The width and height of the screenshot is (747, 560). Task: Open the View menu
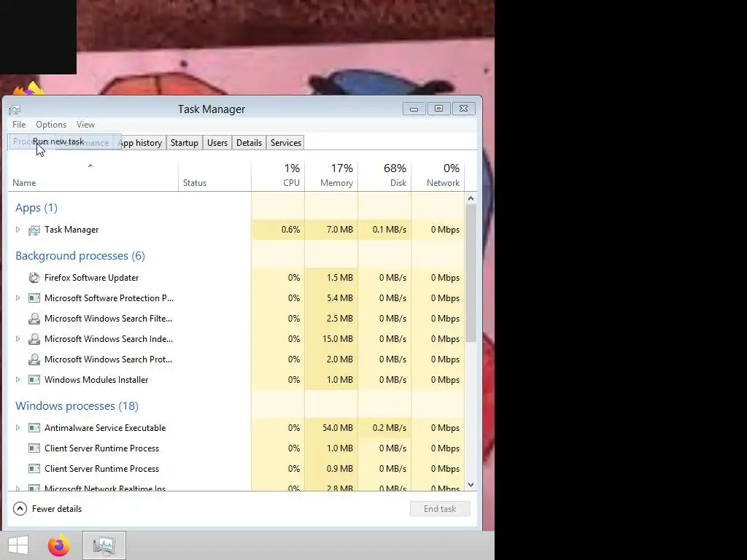click(x=86, y=125)
